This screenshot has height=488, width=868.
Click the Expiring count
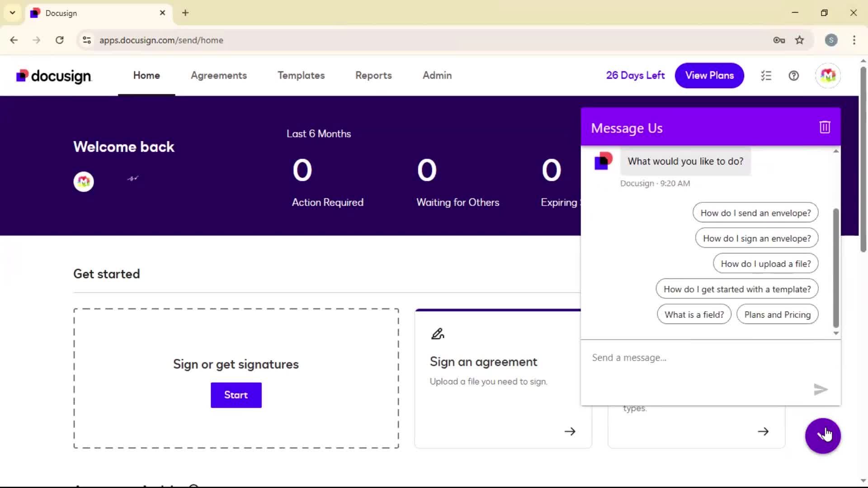[x=551, y=170]
